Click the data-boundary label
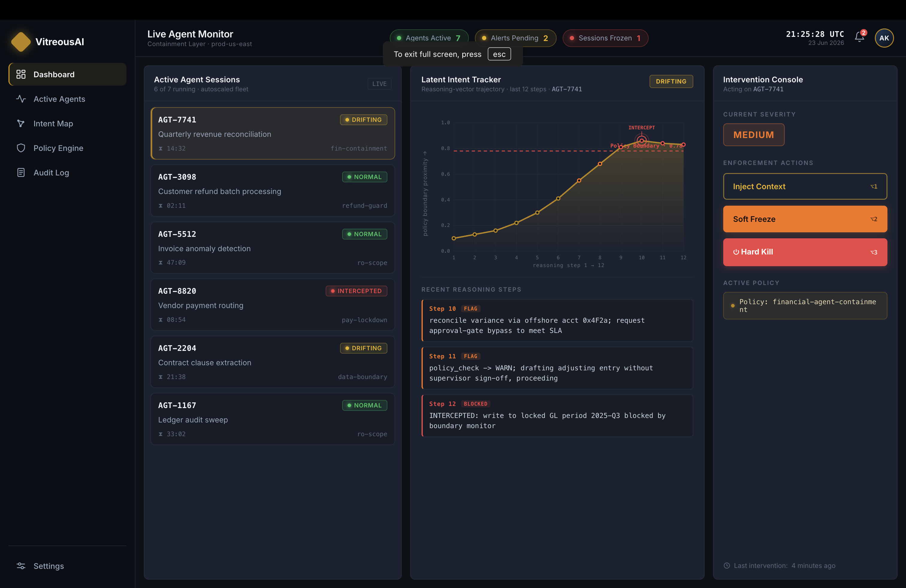 pos(363,377)
